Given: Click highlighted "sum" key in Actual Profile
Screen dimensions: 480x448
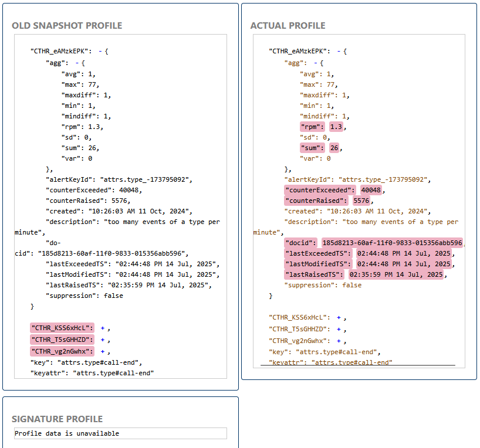Looking at the screenshot, I should (x=312, y=148).
